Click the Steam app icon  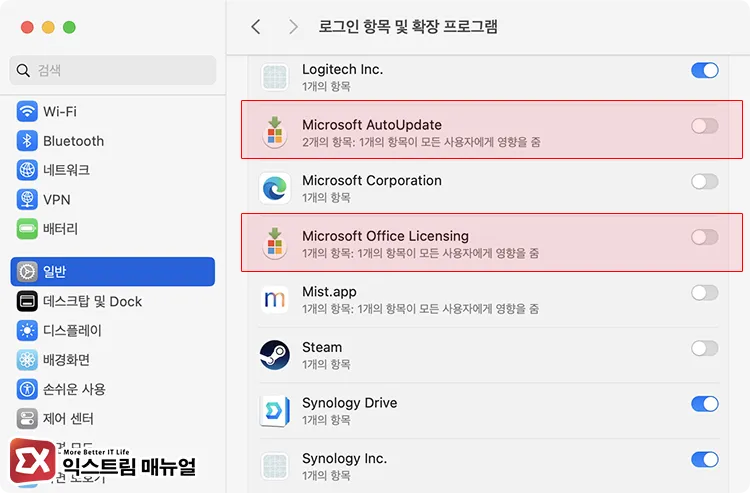(275, 355)
